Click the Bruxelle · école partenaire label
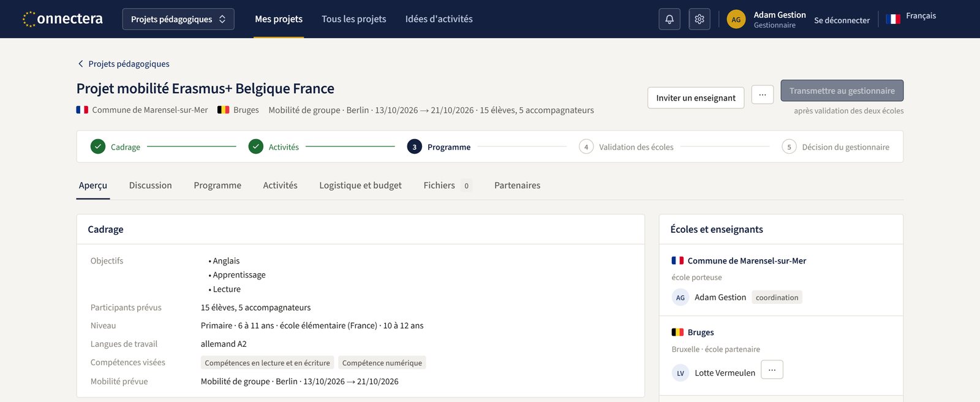980x402 pixels. tap(715, 349)
